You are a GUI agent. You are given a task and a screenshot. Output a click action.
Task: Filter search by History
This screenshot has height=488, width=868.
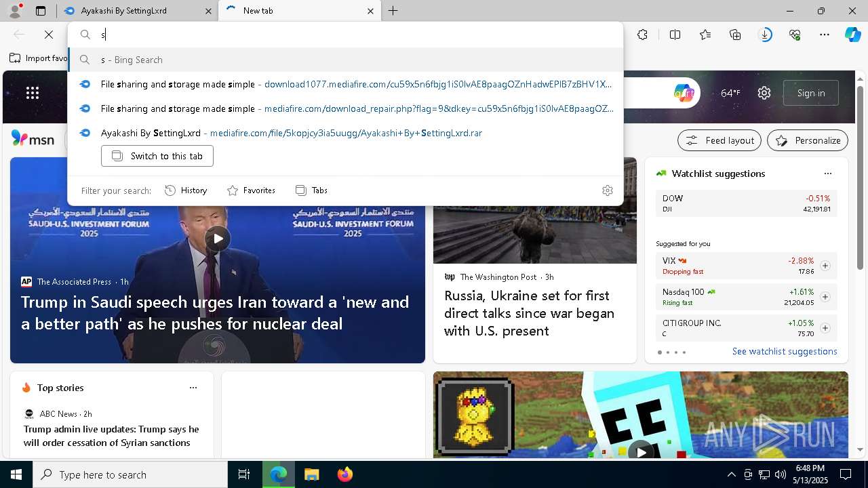tap(186, 190)
